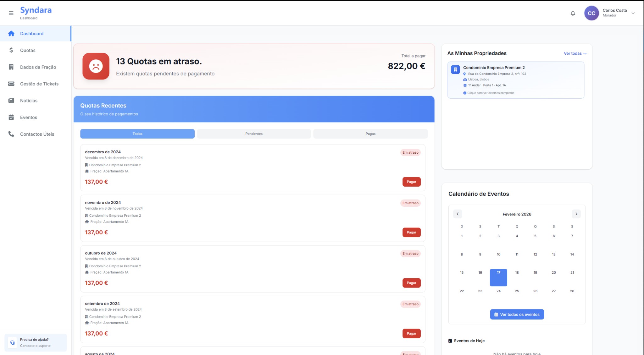The image size is (644, 355).
Task: Select day 24 on the calendar
Action: coord(498,291)
